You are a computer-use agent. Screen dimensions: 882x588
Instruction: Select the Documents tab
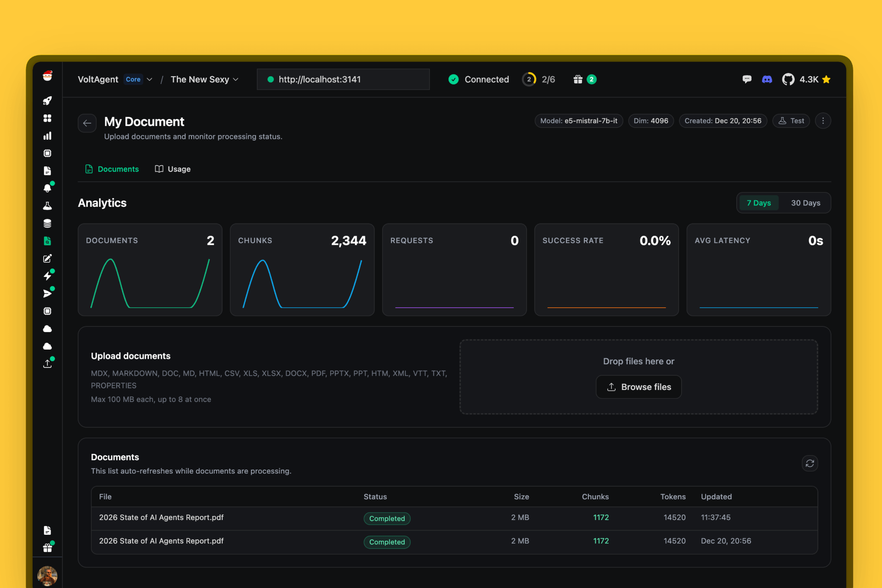pos(112,169)
